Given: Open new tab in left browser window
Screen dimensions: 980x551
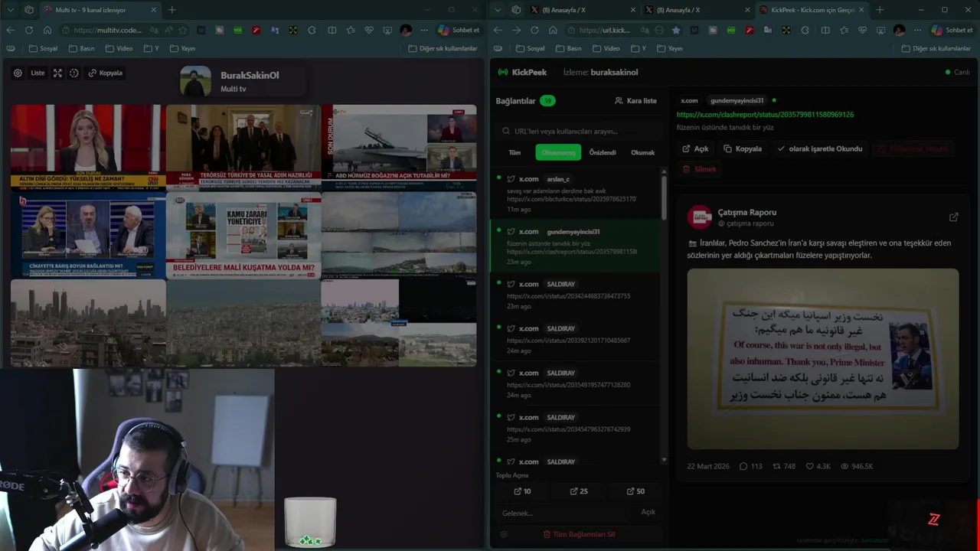Looking at the screenshot, I should [171, 10].
